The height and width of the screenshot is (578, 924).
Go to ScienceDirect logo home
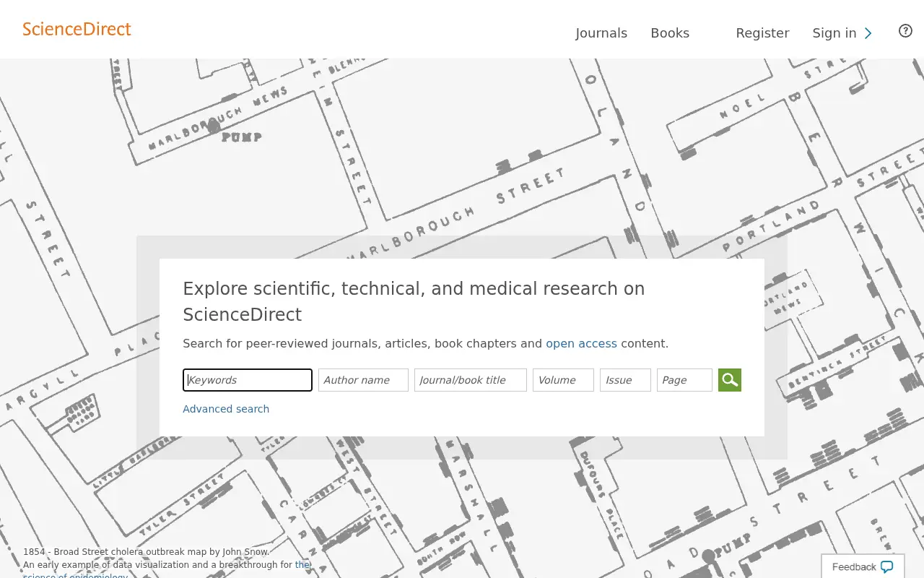pyautogui.click(x=77, y=30)
